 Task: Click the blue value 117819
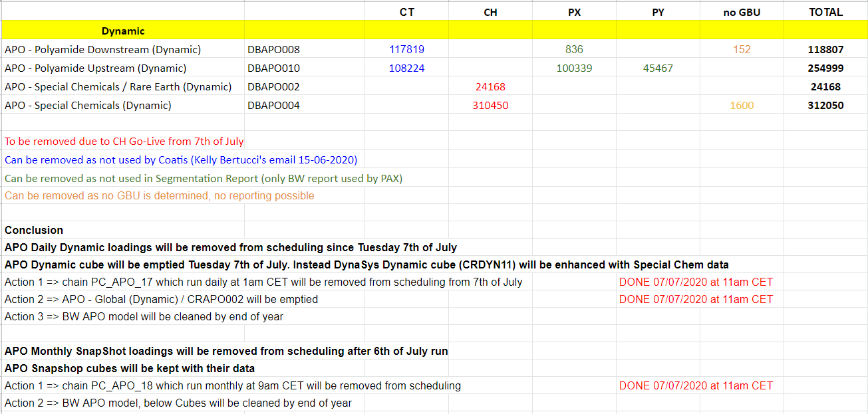[406, 49]
